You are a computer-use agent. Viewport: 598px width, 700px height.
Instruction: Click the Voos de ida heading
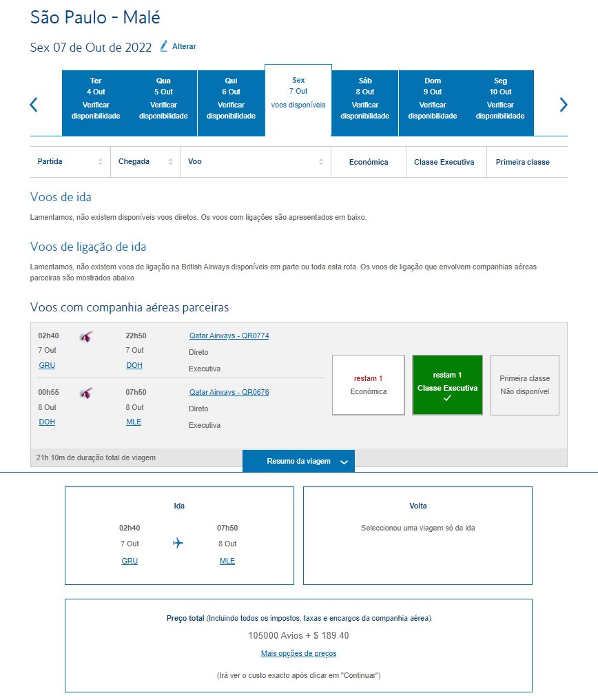click(x=61, y=197)
